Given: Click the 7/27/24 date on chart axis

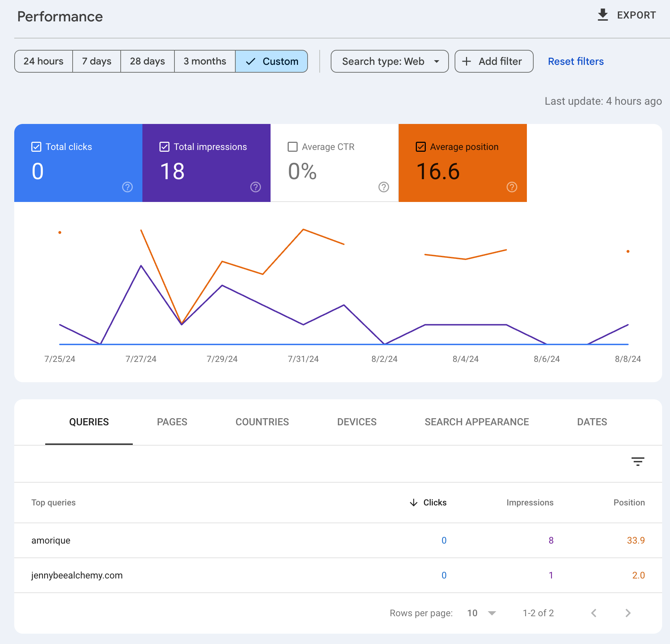Looking at the screenshot, I should pos(141,359).
